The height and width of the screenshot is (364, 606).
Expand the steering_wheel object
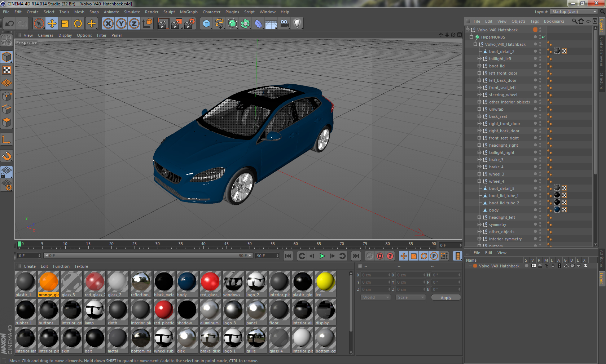pos(479,95)
